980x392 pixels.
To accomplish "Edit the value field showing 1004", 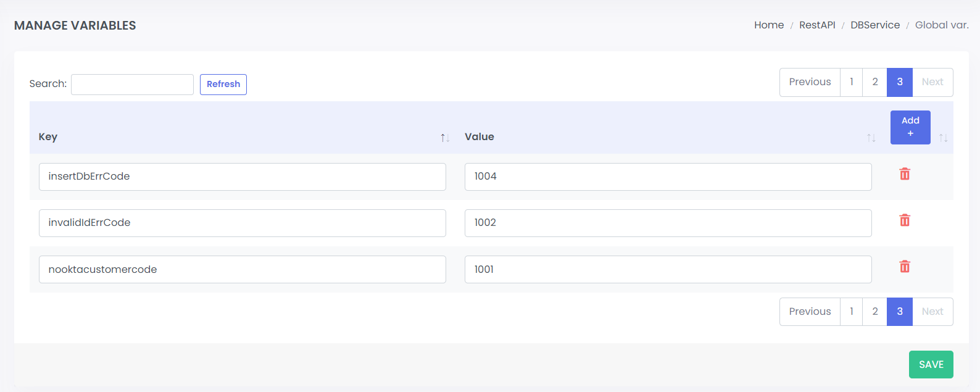I will [x=668, y=177].
